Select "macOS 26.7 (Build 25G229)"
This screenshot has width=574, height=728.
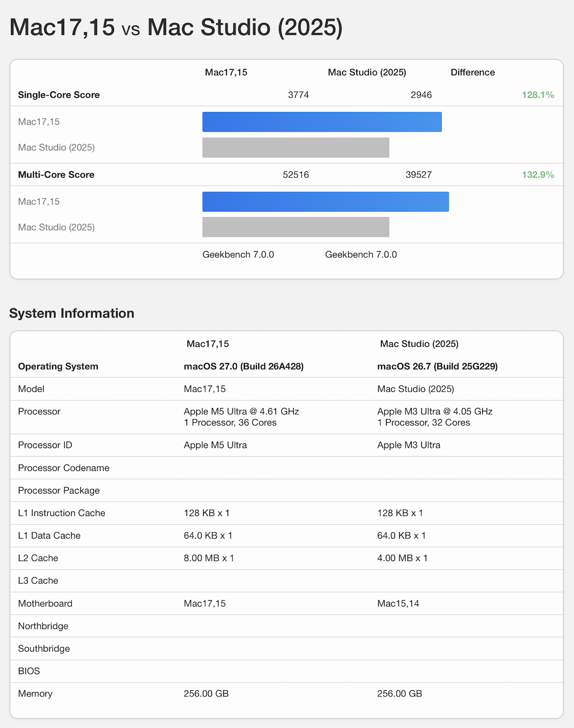coord(437,366)
